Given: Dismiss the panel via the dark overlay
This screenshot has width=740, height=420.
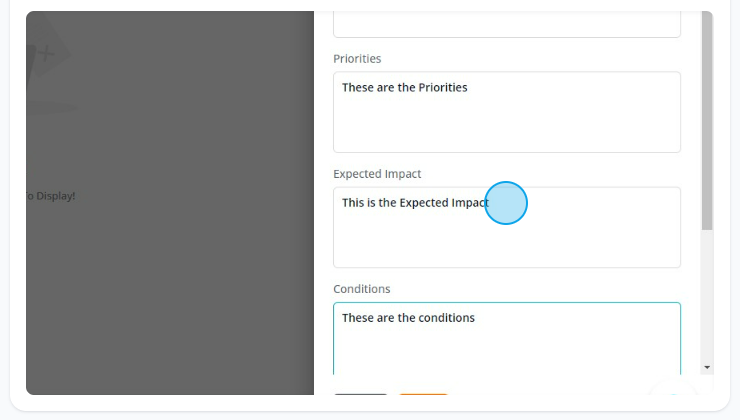Looking at the screenshot, I should (170, 283).
